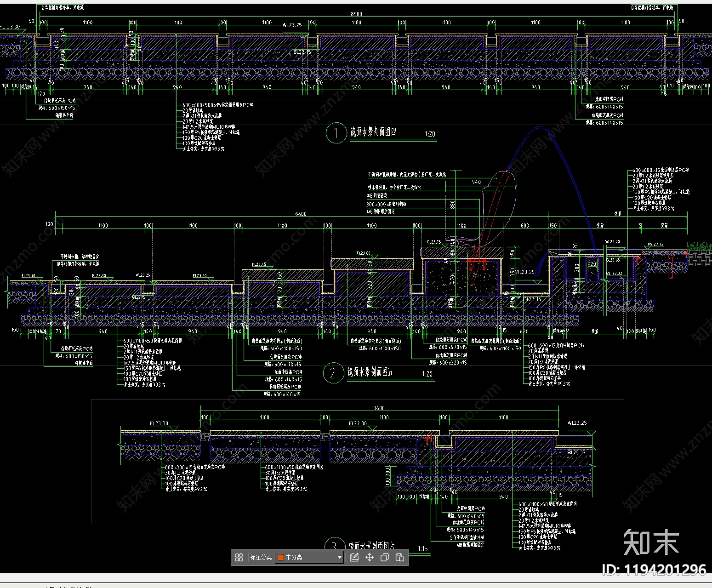This screenshot has height=588, width=712.
Task: Click the circled number 2 drawing marker
Action: [333, 373]
